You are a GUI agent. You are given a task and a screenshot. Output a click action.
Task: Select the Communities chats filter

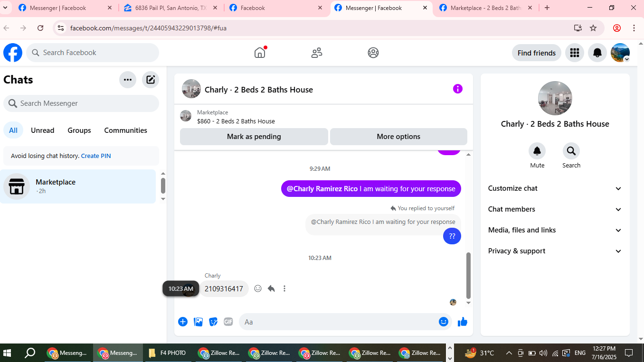point(126,130)
